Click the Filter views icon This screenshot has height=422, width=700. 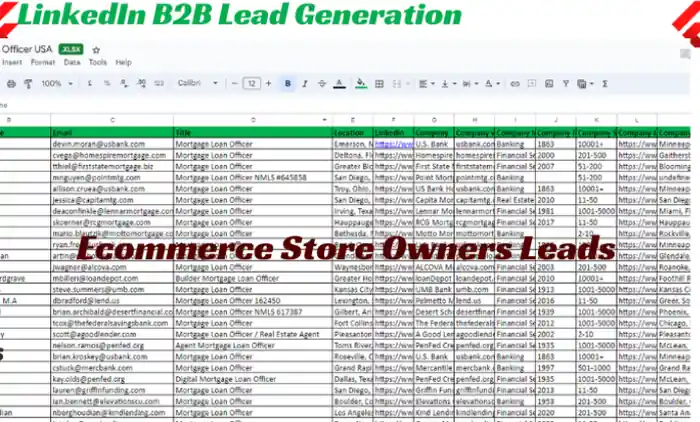point(582,84)
